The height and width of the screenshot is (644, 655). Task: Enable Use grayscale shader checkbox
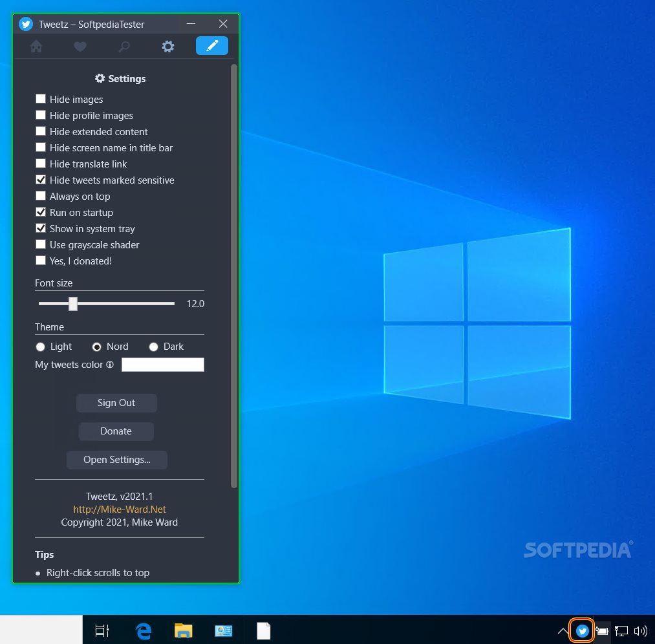click(41, 244)
